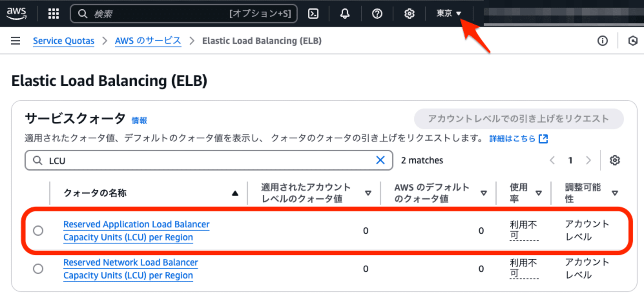Viewport: 644px width, 303px height.
Task: Open the settings gear in the top bar
Action: tap(409, 14)
